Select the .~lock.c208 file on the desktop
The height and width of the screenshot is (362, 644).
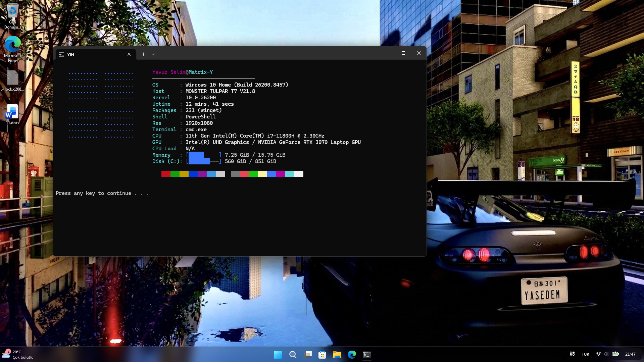coord(12,81)
